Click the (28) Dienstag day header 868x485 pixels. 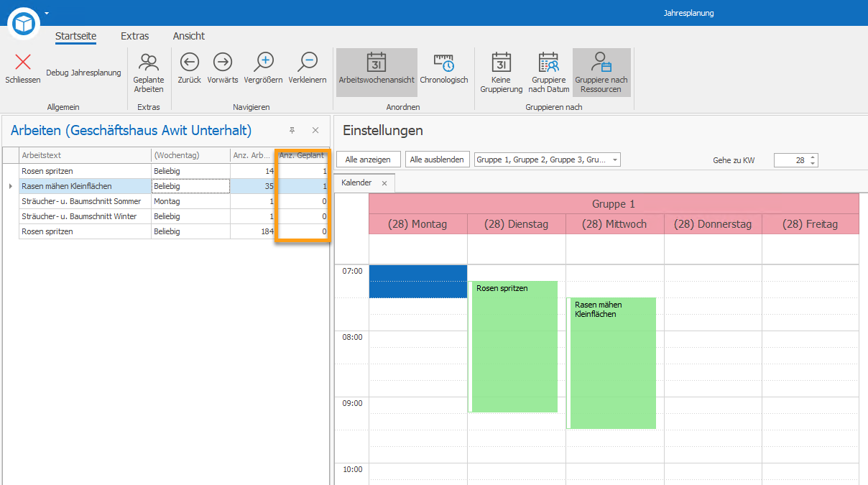(x=517, y=224)
